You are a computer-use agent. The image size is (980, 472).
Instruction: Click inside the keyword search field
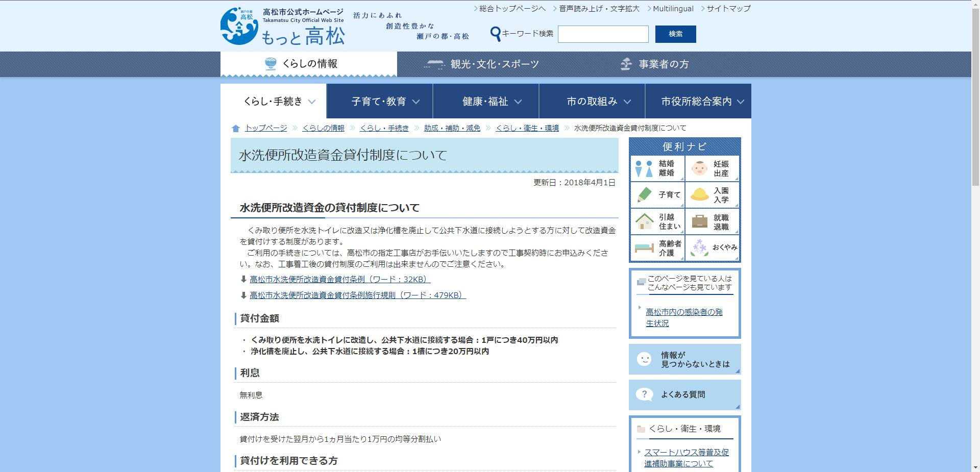point(603,34)
